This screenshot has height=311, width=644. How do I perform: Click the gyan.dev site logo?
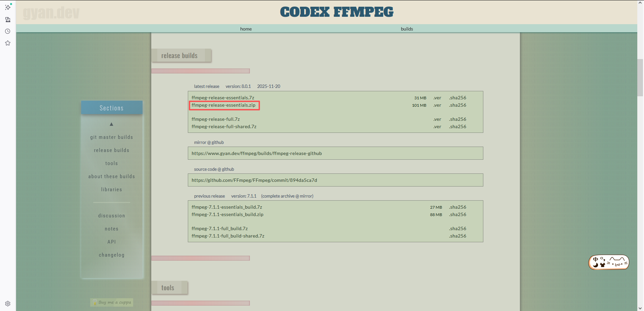pos(51,13)
